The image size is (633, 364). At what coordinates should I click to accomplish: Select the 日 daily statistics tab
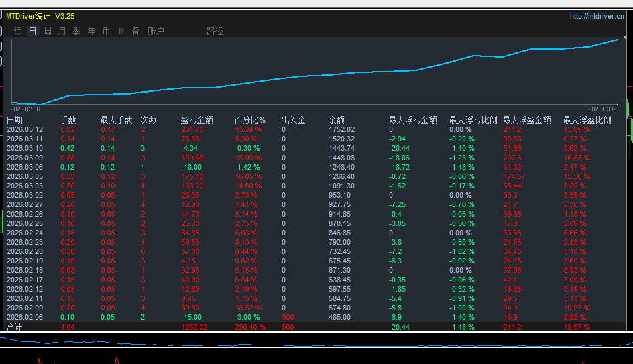[33, 31]
